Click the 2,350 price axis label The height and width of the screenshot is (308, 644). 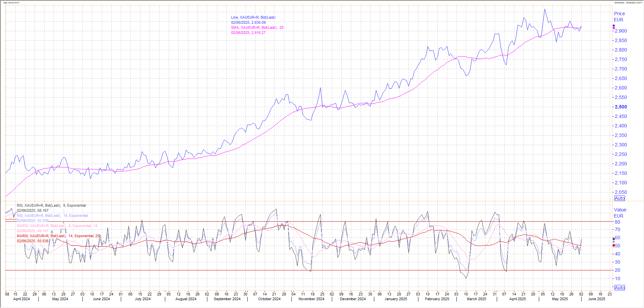(621, 135)
